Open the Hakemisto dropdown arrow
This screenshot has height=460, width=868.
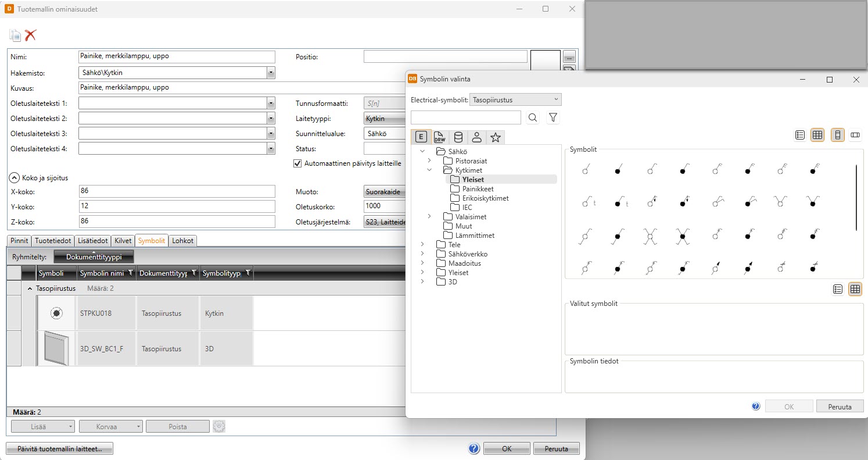pyautogui.click(x=271, y=73)
